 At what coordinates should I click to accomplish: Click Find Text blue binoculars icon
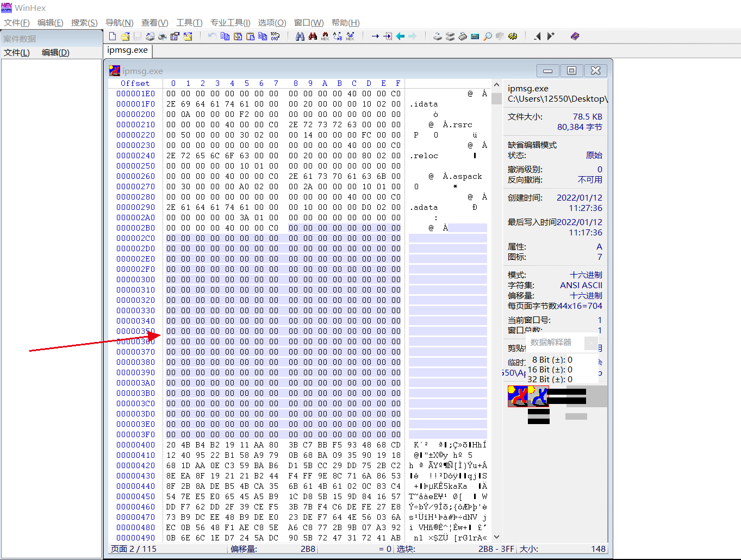pos(300,36)
